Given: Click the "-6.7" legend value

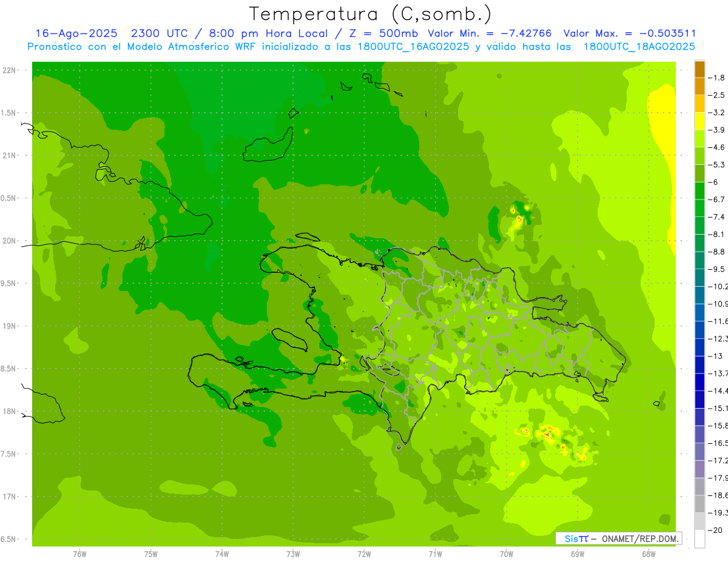Looking at the screenshot, I should click(717, 199).
